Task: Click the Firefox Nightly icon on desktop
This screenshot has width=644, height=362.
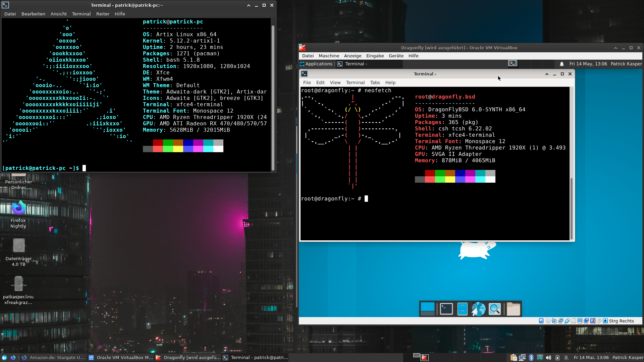Action: [18, 208]
